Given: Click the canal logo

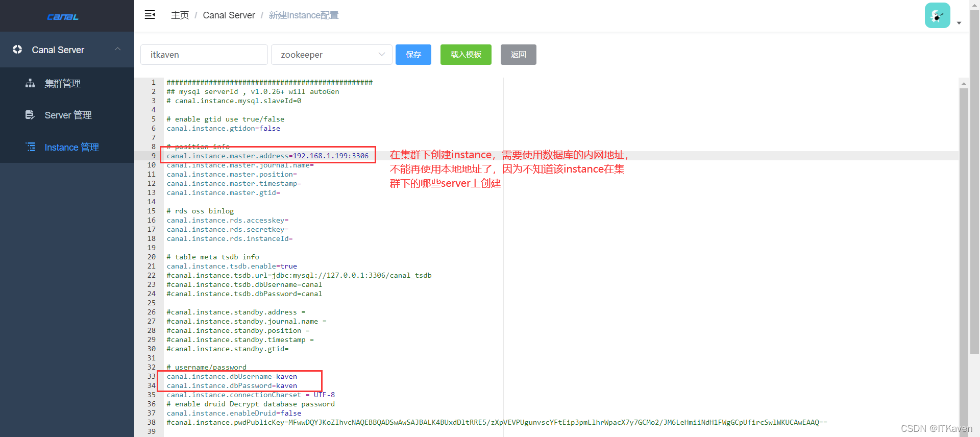Looking at the screenshot, I should coord(63,17).
